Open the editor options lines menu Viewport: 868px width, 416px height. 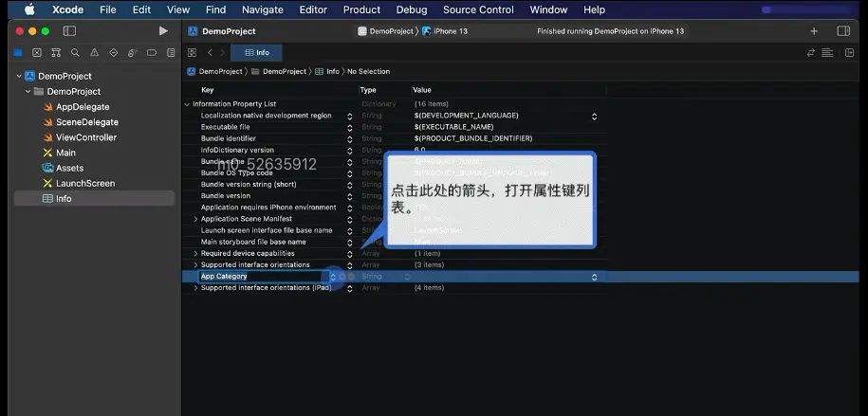click(827, 52)
